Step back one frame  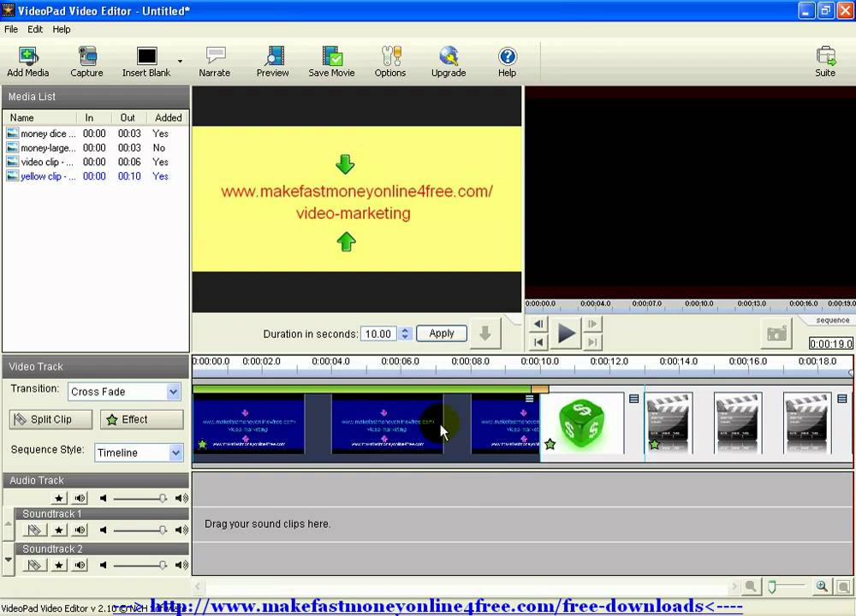point(538,324)
